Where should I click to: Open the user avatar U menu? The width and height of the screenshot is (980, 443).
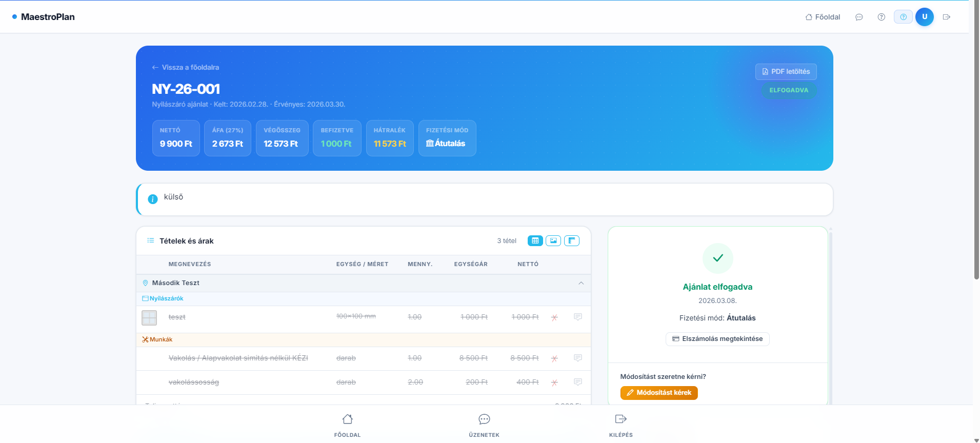(x=924, y=17)
